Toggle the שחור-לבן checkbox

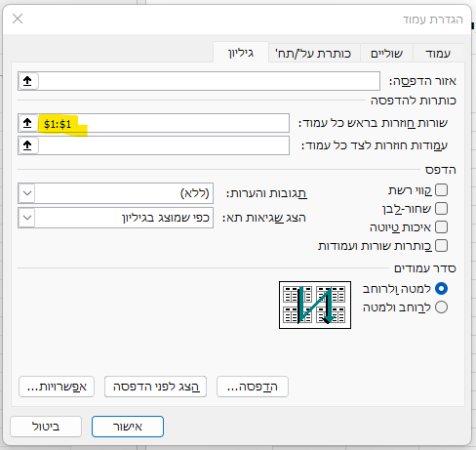point(441,209)
